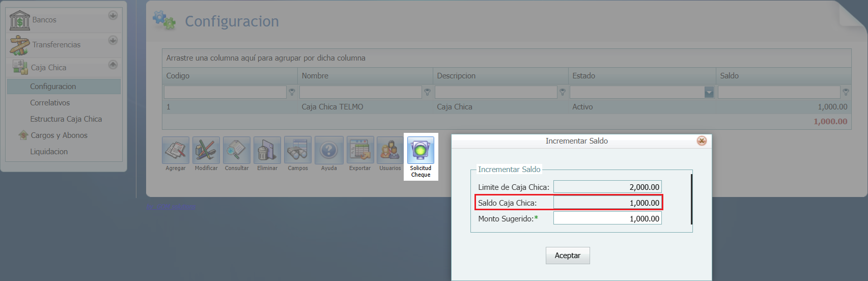Expand the Transferencias sidebar section
Image resolution: width=868 pixels, height=281 pixels.
[x=113, y=40]
